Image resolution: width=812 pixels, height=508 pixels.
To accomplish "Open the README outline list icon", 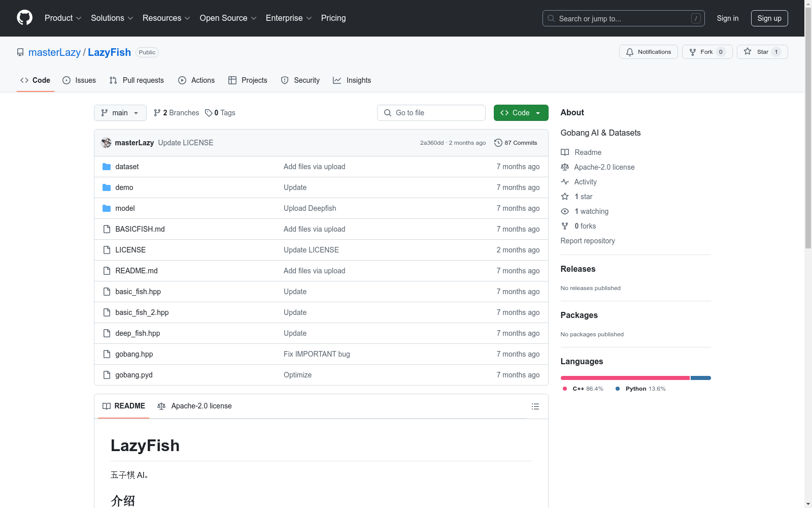I will click(x=535, y=406).
